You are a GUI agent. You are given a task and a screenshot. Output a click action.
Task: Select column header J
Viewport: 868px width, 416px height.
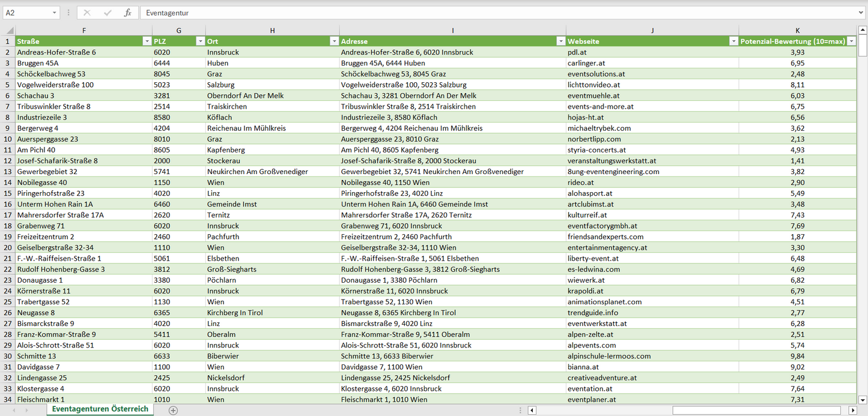[652, 30]
